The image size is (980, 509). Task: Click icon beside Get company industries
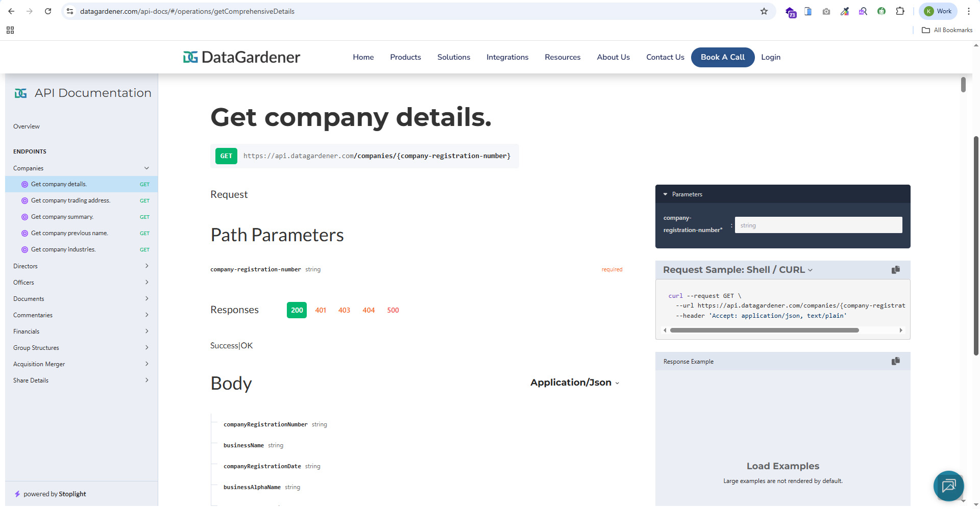point(24,249)
